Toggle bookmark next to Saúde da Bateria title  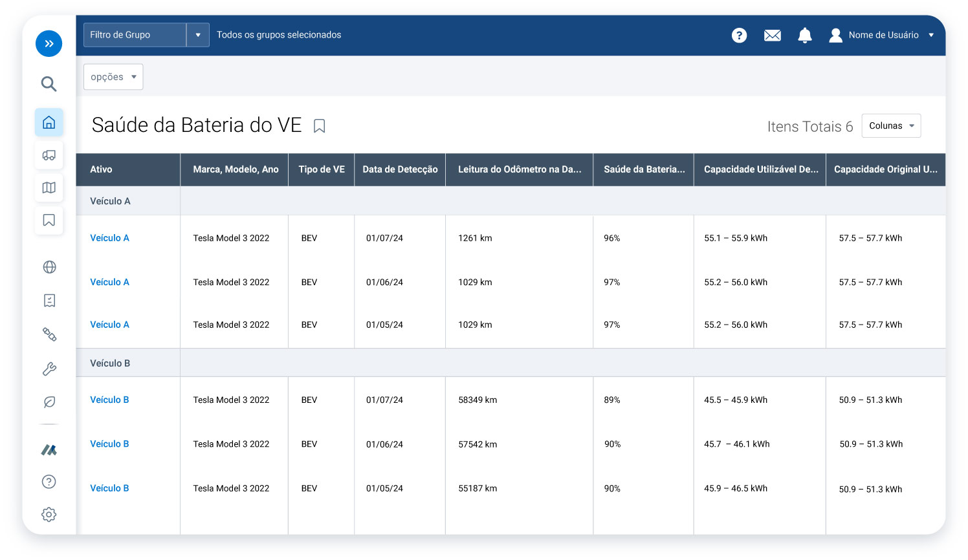[319, 126]
